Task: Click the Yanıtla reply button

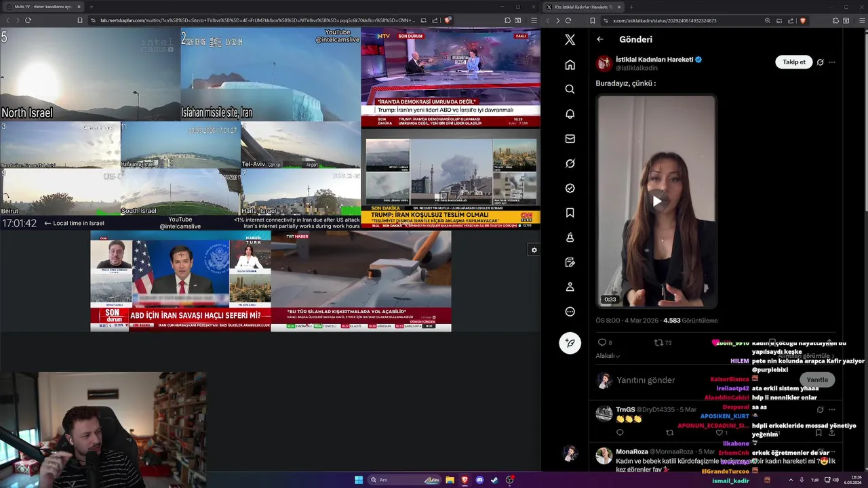Action: click(817, 380)
